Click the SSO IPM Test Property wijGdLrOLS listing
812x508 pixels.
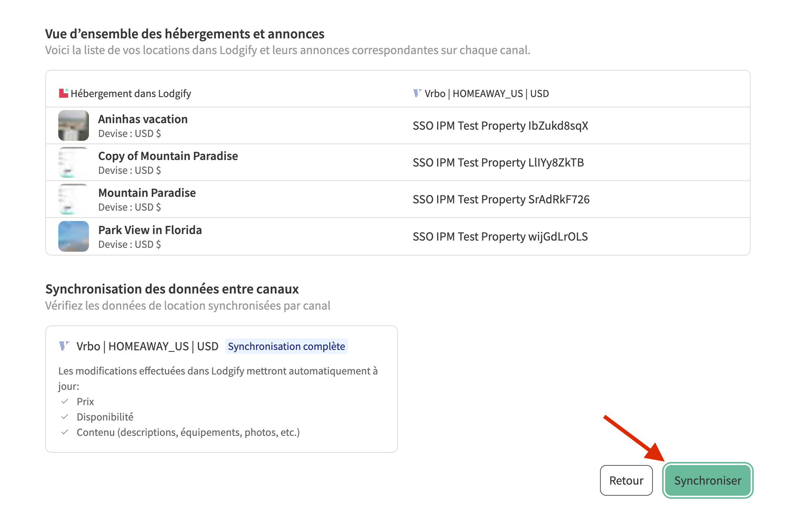point(500,237)
